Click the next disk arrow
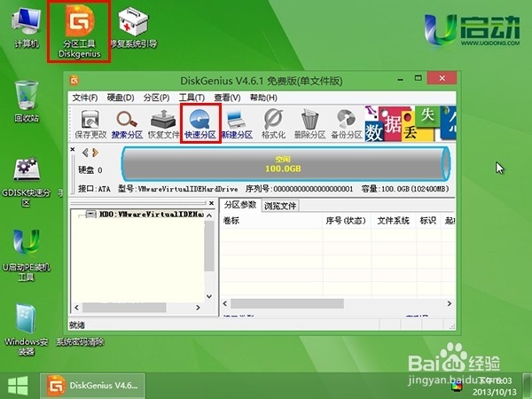This screenshot has height=399, width=532. click(x=96, y=153)
